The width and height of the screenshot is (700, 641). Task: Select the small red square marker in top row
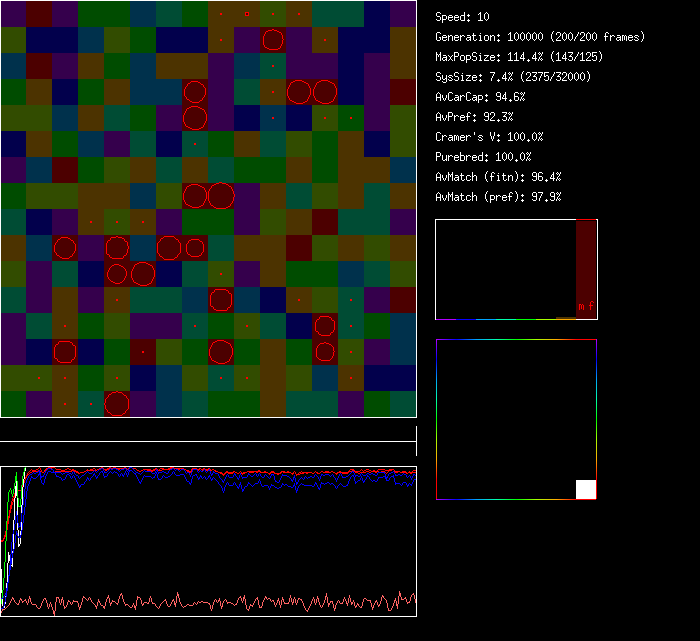(x=246, y=13)
